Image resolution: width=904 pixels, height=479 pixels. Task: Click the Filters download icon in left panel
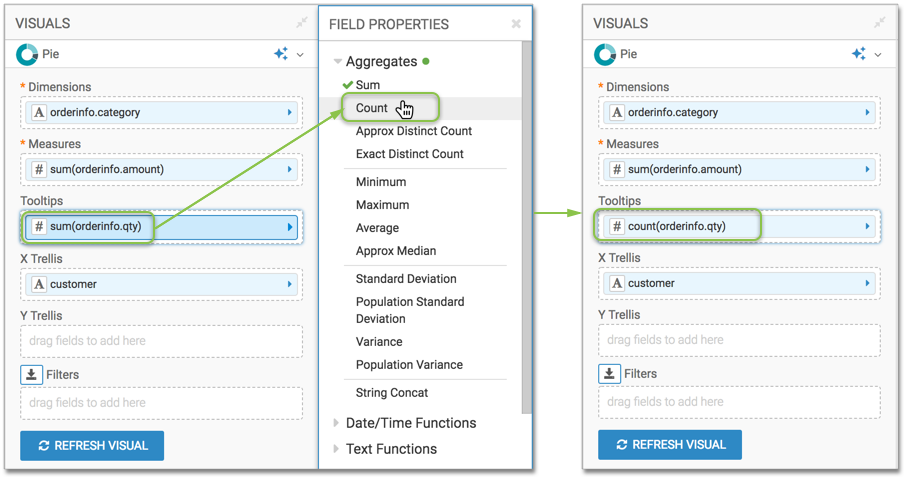coord(31,374)
